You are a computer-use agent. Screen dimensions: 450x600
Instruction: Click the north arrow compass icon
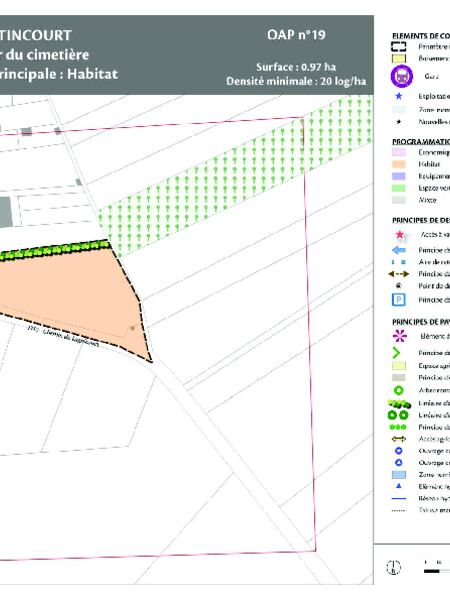click(x=393, y=567)
